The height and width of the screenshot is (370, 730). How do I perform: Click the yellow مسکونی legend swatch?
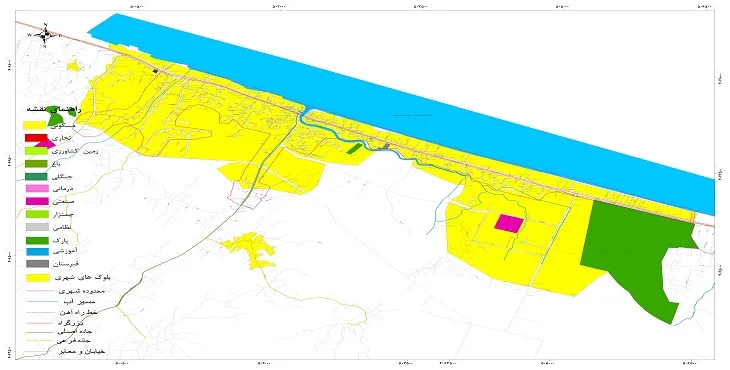(35, 126)
